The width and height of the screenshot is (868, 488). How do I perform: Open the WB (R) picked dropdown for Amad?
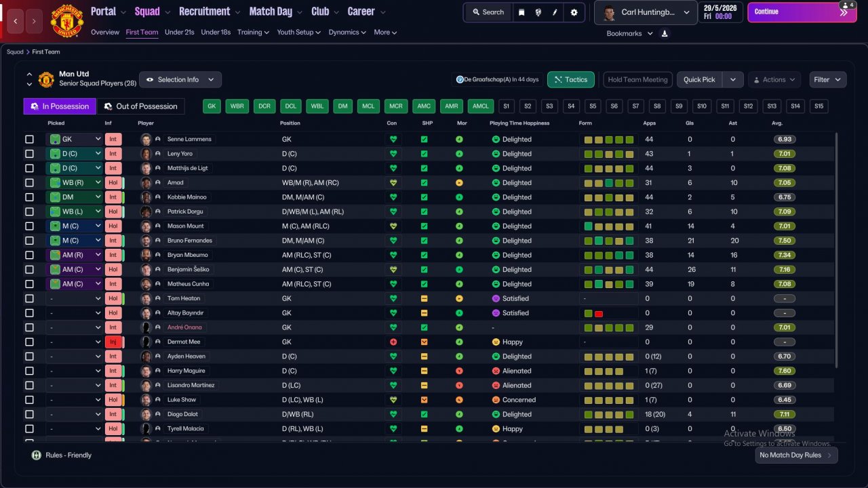74,183
